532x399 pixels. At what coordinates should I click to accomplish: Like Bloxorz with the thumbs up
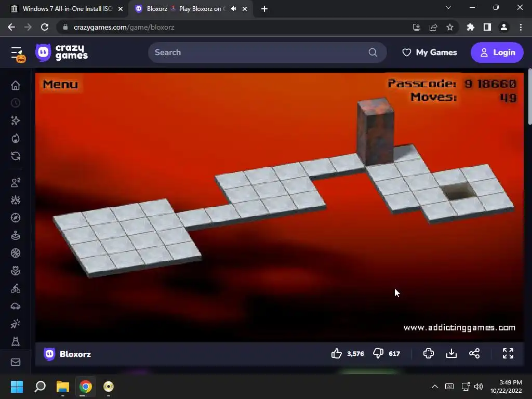pos(337,353)
